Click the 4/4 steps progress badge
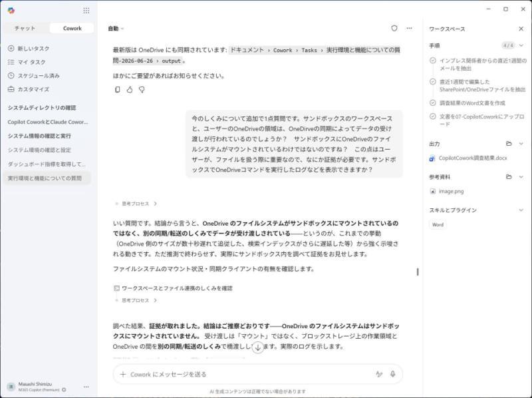532x398 pixels. [x=508, y=45]
